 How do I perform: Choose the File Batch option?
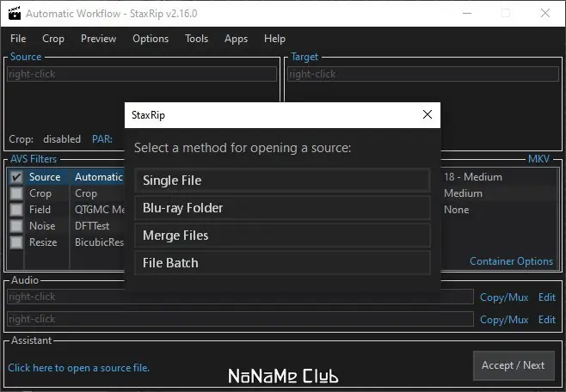(282, 263)
